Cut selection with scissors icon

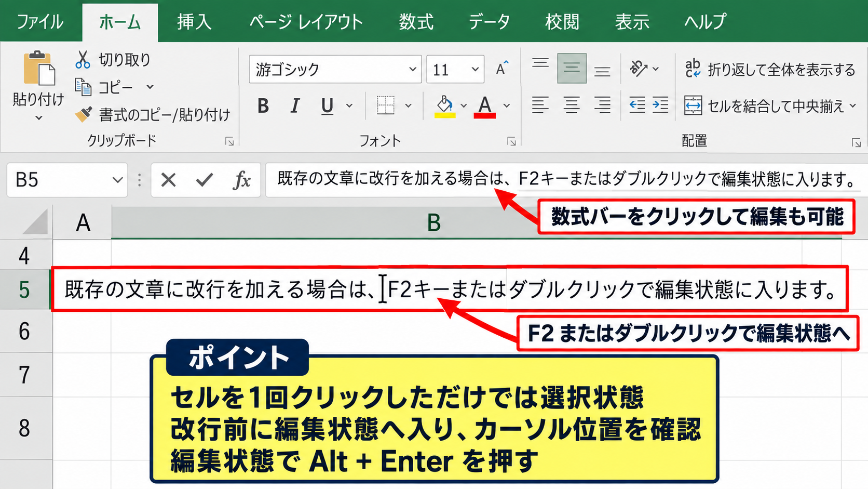[83, 60]
